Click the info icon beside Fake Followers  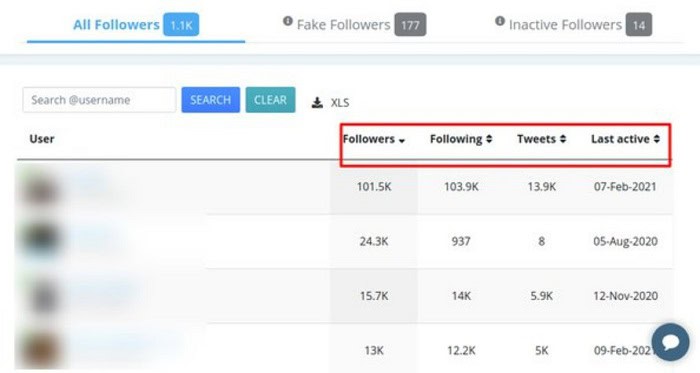click(288, 21)
